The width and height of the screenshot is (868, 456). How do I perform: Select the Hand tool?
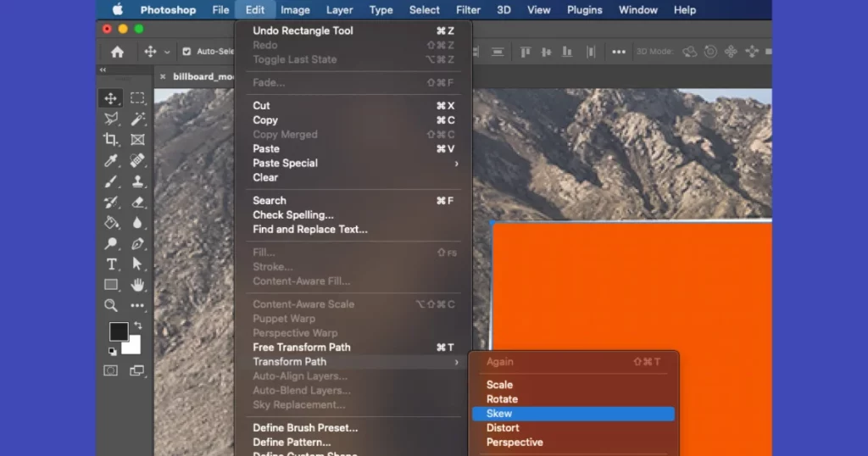(137, 285)
